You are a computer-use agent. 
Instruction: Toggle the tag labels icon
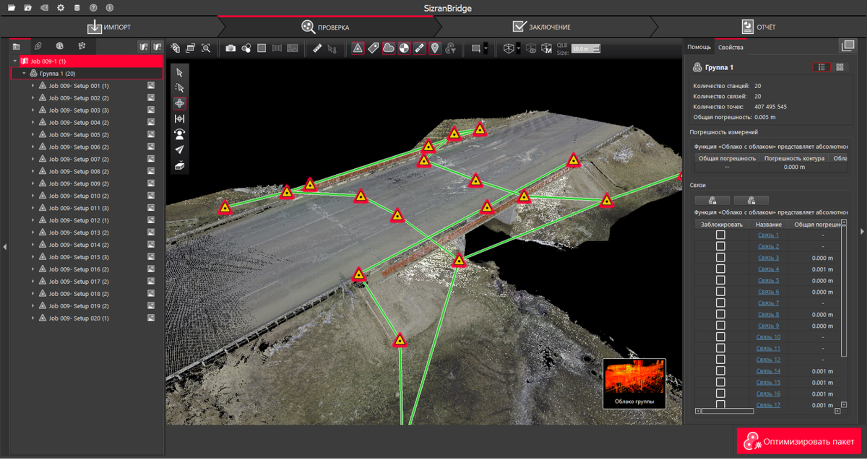click(373, 48)
